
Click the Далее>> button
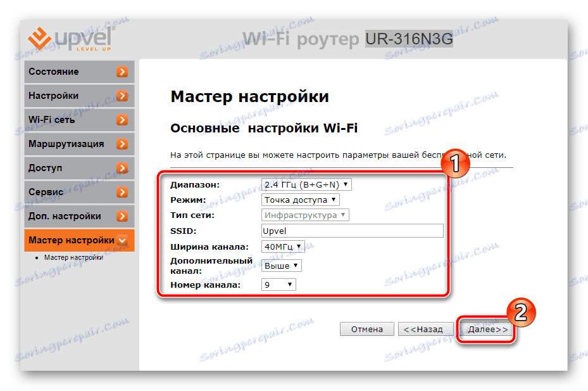(x=487, y=330)
